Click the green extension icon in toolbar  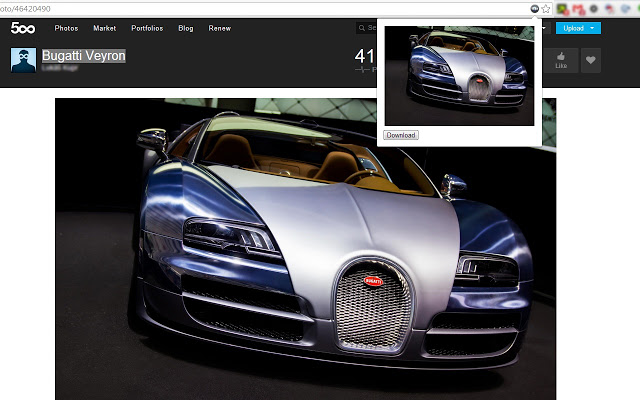point(563,9)
